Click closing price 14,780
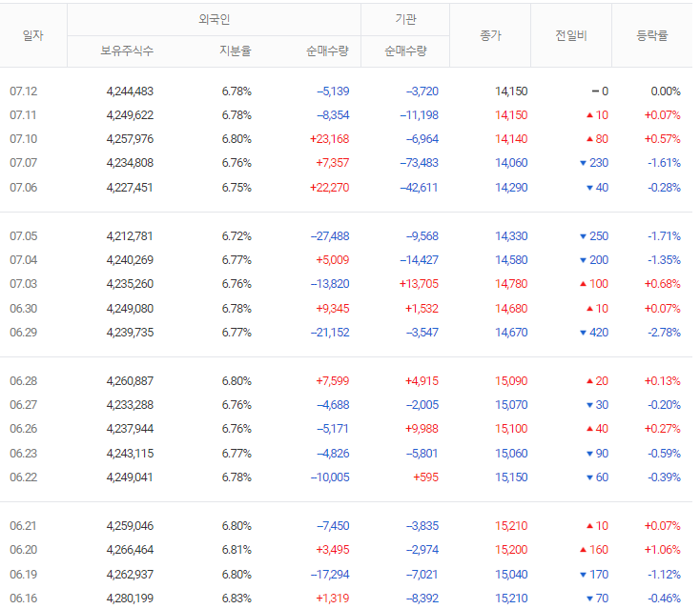This screenshot has width=700, height=609. tap(511, 284)
